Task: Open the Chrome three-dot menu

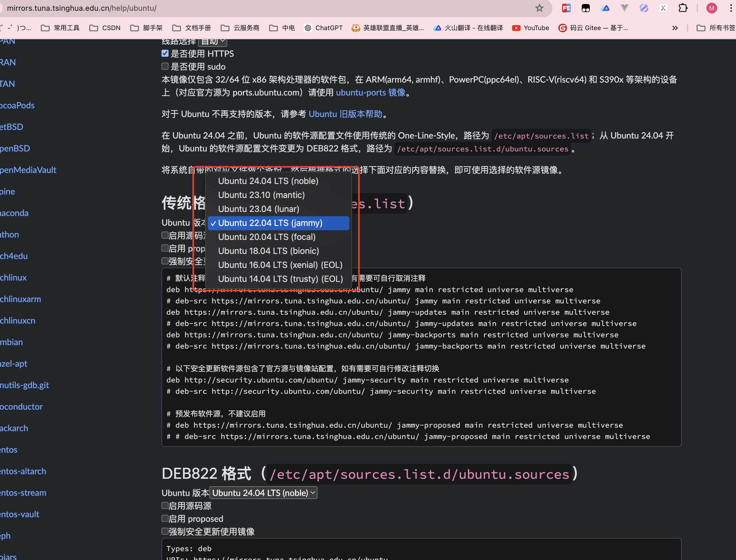Action: [x=731, y=8]
